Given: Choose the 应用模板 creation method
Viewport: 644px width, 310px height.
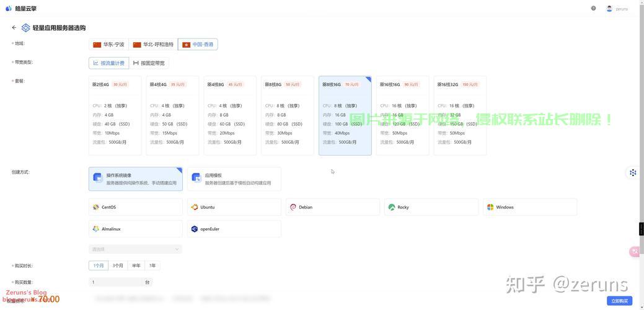Looking at the screenshot, I should point(234,179).
